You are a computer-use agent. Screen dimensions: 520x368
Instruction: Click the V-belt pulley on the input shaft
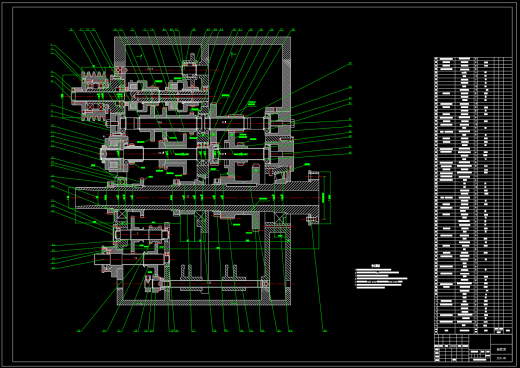coord(94,96)
